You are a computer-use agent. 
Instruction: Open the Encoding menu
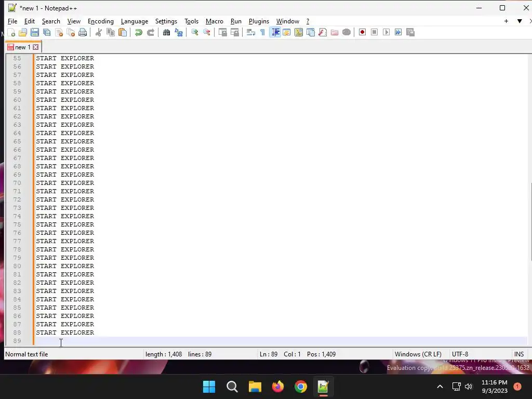coord(100,21)
